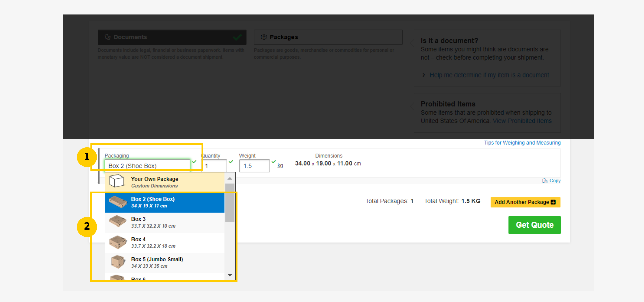Screen dimensions: 644x302
Task: Click the plus icon on Add Another Package
Action: [553, 202]
